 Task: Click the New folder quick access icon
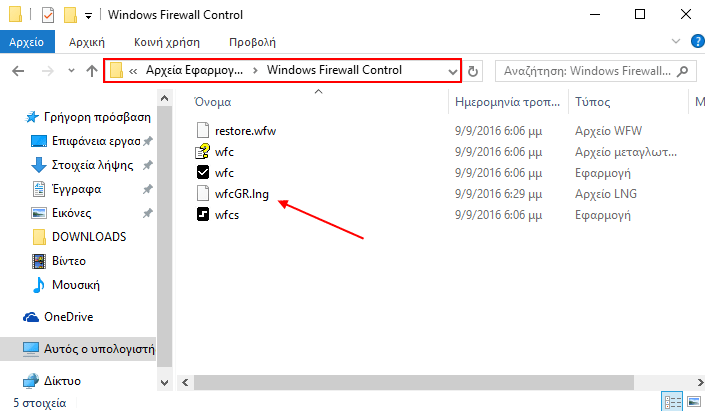70,15
